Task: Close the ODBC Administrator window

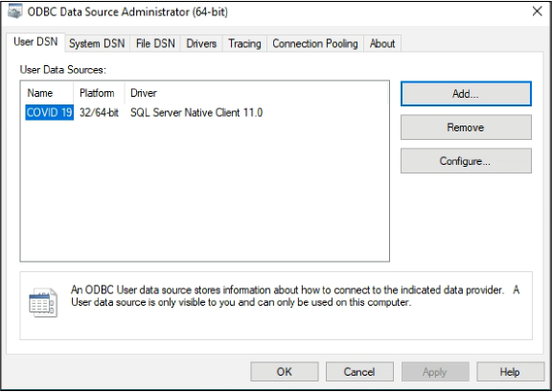Action: (x=537, y=12)
